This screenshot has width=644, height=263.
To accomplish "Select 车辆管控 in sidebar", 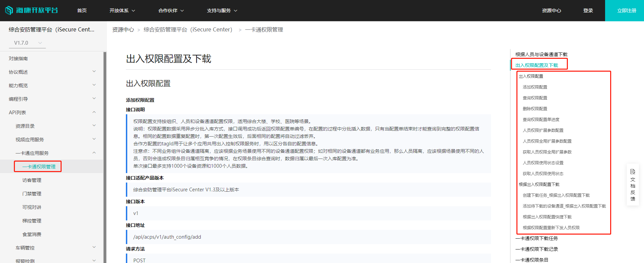I will point(25,248).
